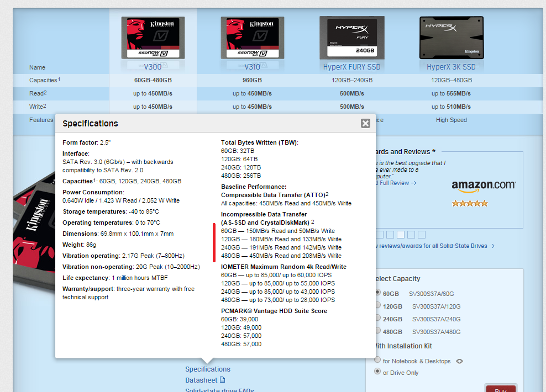This screenshot has height=392, width=546.
Task: Click the arrow after reviews/awards for all Solid-State Drives
Action: (x=492, y=246)
